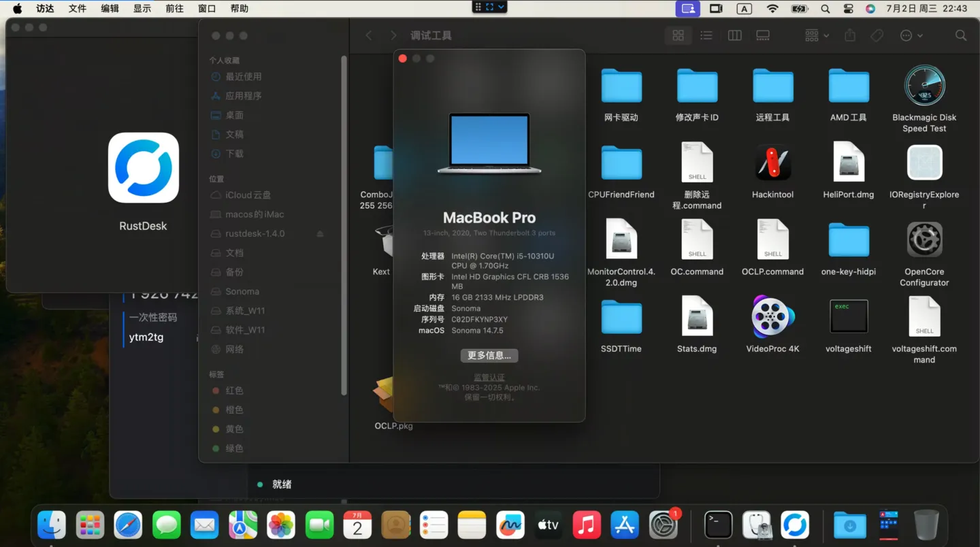This screenshot has height=547, width=980.
Task: Click the 更多信息... button
Action: click(489, 355)
